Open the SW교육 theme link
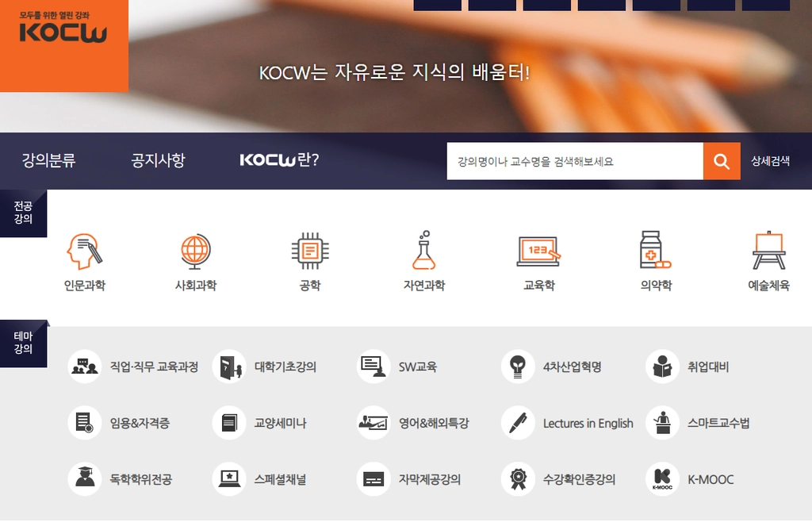The image size is (812, 526). [417, 367]
